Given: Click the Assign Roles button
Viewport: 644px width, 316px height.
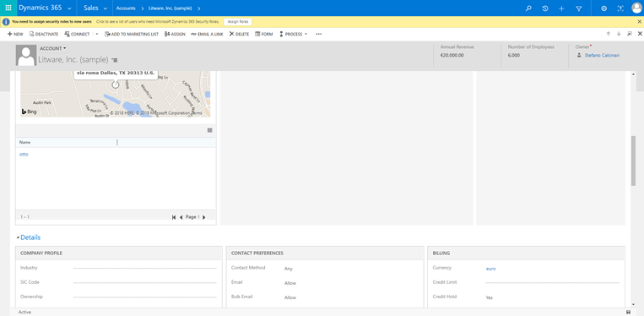Looking at the screenshot, I should [238, 22].
